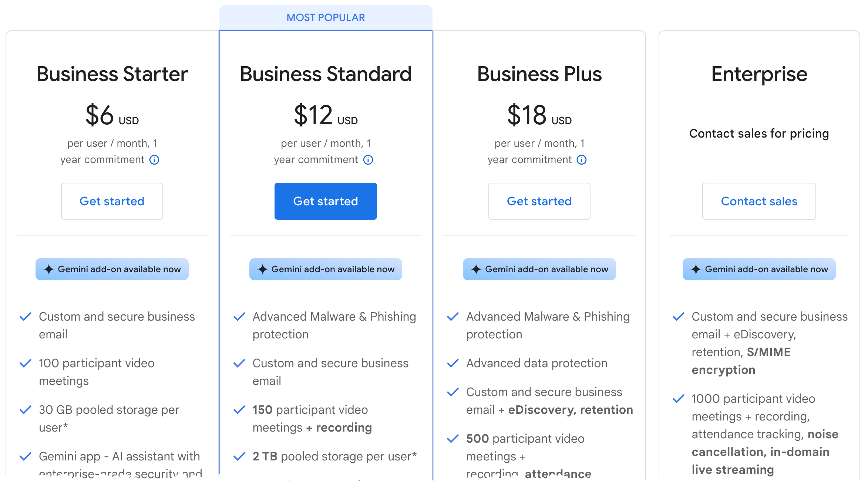The height and width of the screenshot is (500, 868).
Task: Click the info icon under Business Plus price
Action: pyautogui.click(x=582, y=160)
